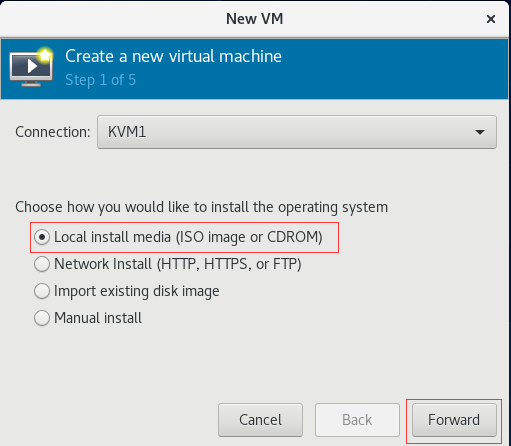Click the New VM title bar text
Screen dimensions: 511x446
point(255,19)
